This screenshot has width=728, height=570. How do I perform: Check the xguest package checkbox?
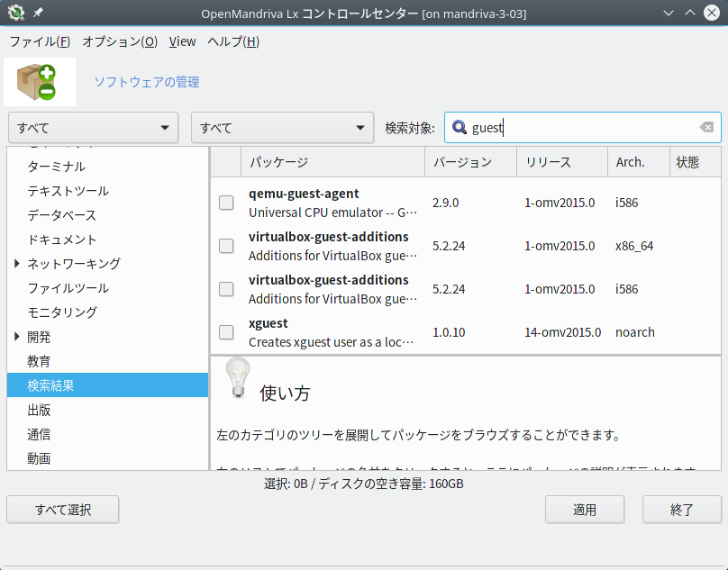point(226,332)
